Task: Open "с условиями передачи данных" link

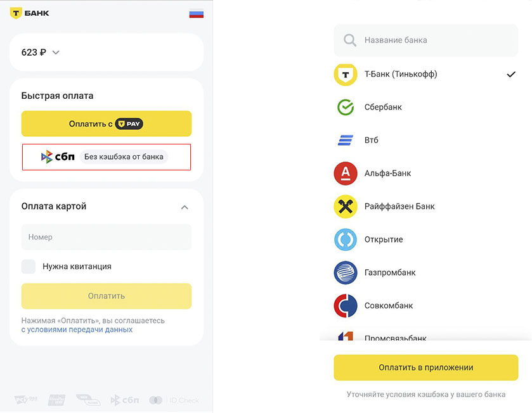Action: (77, 330)
